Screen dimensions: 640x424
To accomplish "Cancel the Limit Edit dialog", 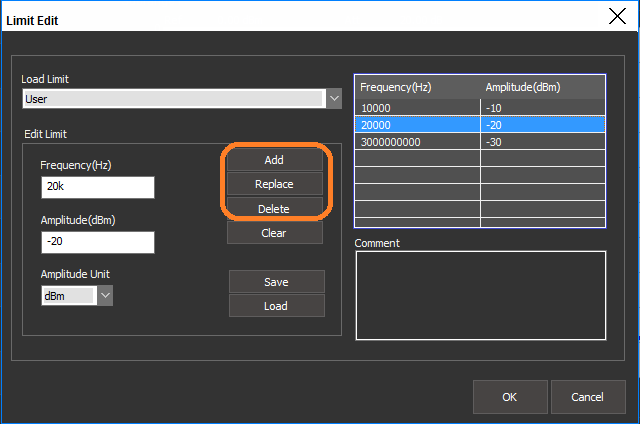I will coord(587,397).
